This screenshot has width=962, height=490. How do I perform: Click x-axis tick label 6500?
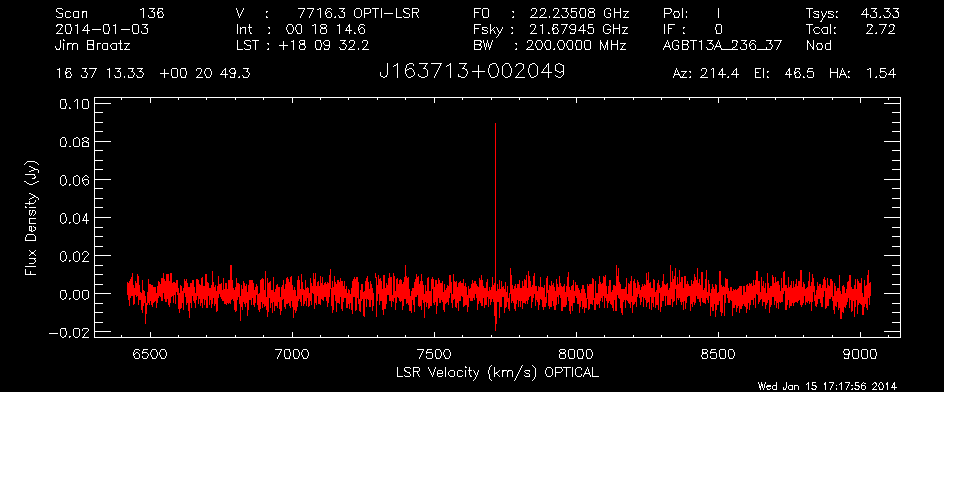pos(150,354)
